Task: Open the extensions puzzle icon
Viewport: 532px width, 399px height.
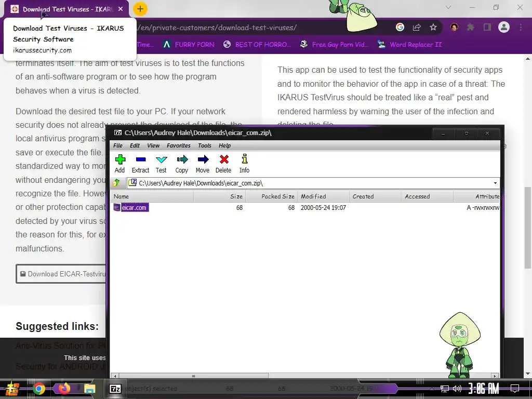Action: click(471, 27)
